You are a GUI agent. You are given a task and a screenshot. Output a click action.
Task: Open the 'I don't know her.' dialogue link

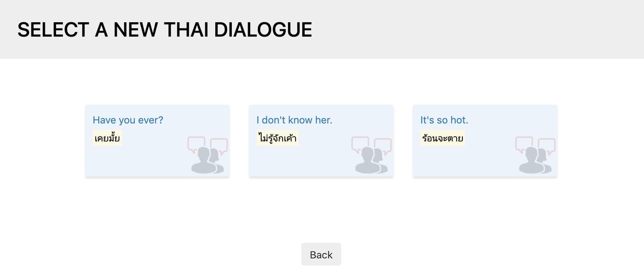(x=294, y=120)
